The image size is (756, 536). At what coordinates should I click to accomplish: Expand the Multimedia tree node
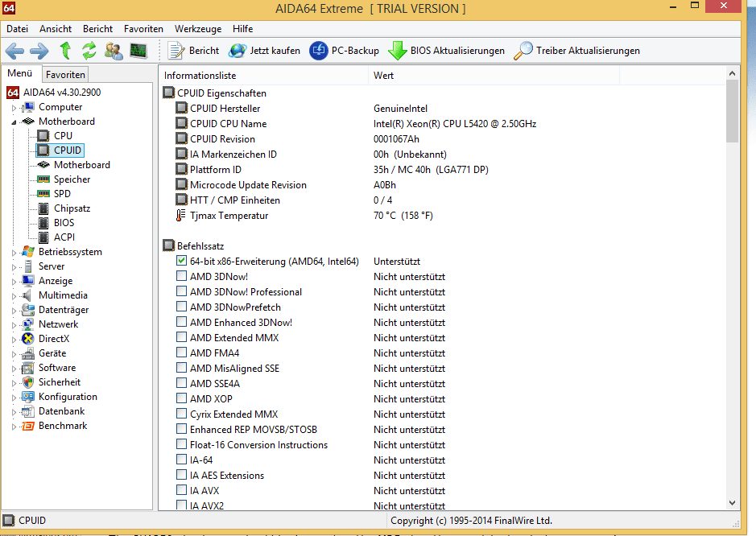(x=14, y=296)
